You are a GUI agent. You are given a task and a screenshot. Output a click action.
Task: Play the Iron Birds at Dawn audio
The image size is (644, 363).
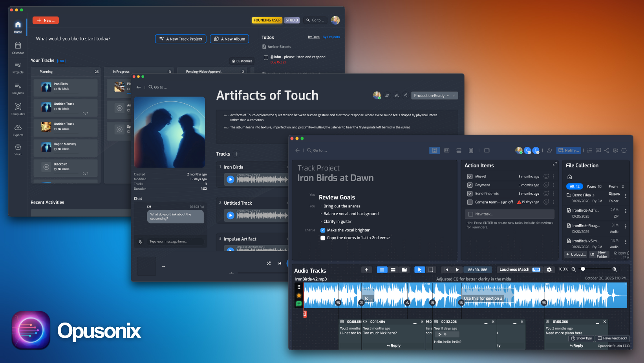click(457, 269)
